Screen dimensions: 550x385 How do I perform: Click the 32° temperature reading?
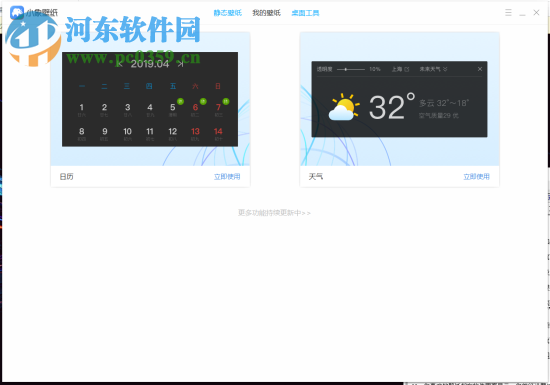point(392,107)
